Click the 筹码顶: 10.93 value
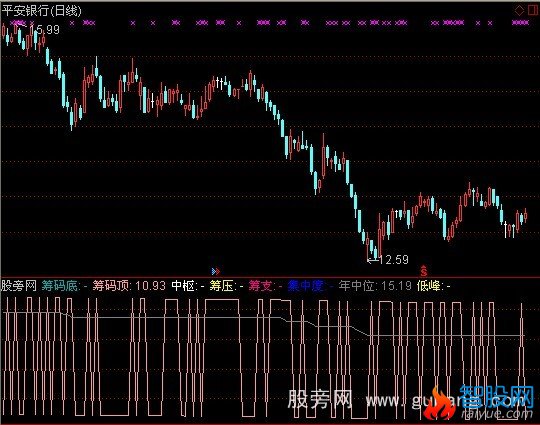The width and height of the screenshot is (540, 425). coord(129,286)
